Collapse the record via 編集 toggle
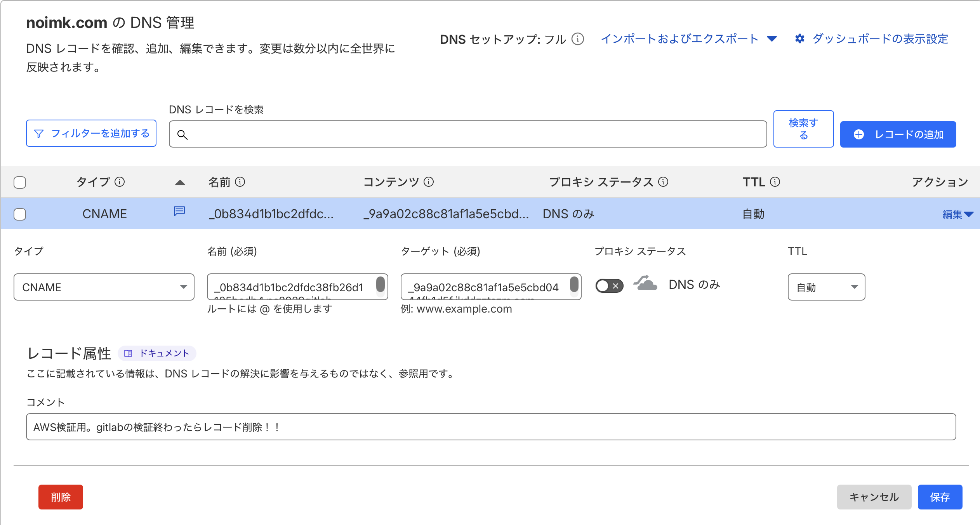This screenshot has width=980, height=525. click(957, 214)
